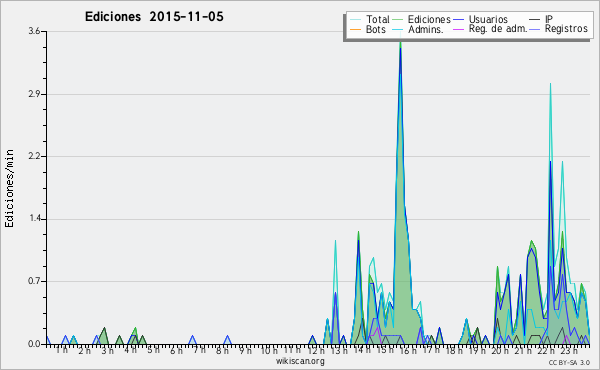Click the Total legend color line
This screenshot has width=600, height=370.
(x=355, y=20)
